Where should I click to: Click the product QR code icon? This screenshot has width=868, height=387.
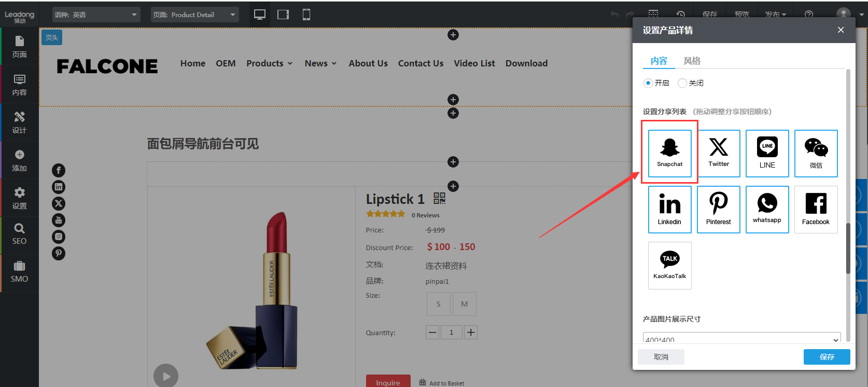tap(439, 198)
